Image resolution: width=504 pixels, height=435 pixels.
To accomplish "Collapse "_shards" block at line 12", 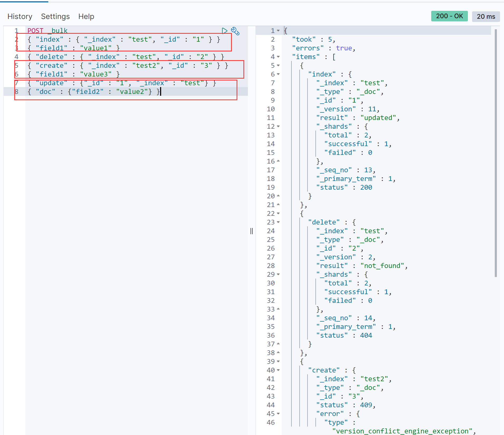I will 278,126.
